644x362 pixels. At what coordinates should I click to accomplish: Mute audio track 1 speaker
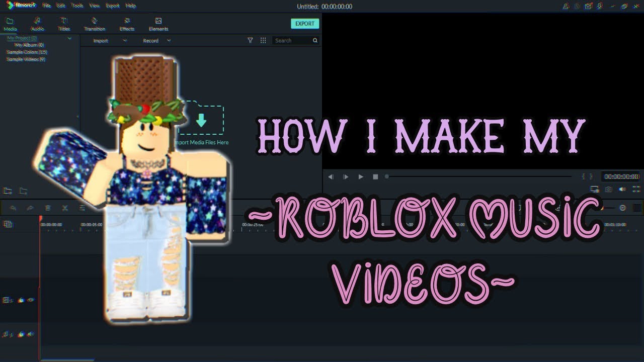pyautogui.click(x=31, y=334)
